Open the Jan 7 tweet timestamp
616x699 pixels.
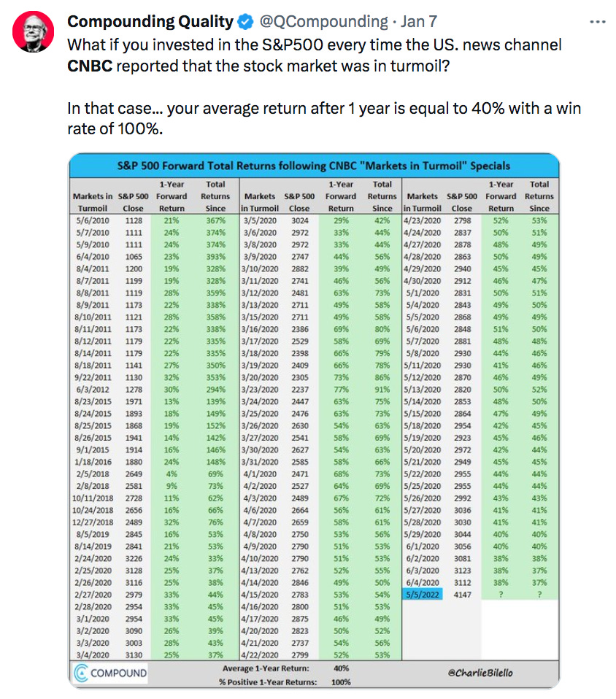click(x=418, y=21)
